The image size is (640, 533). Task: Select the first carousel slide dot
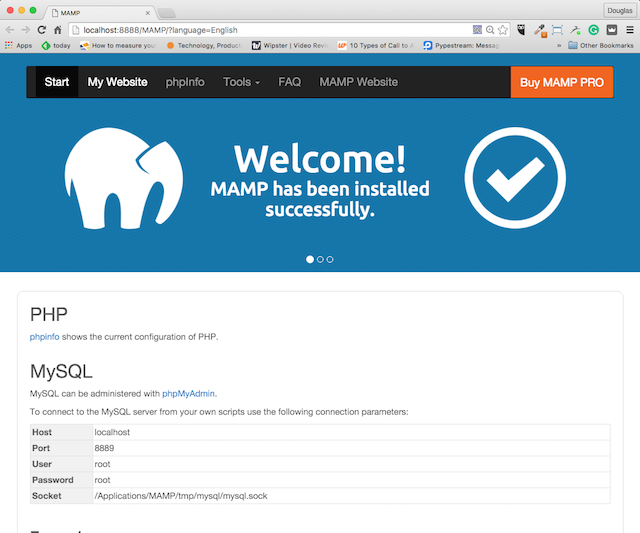click(x=310, y=259)
